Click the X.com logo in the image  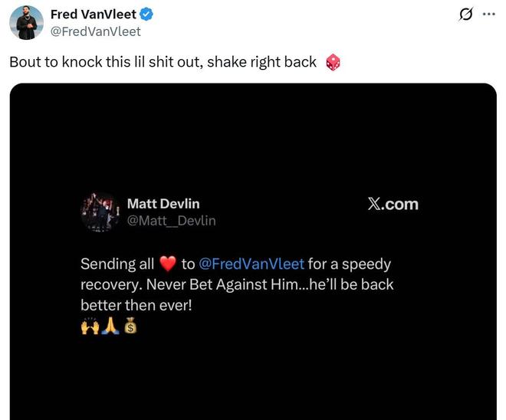click(393, 204)
